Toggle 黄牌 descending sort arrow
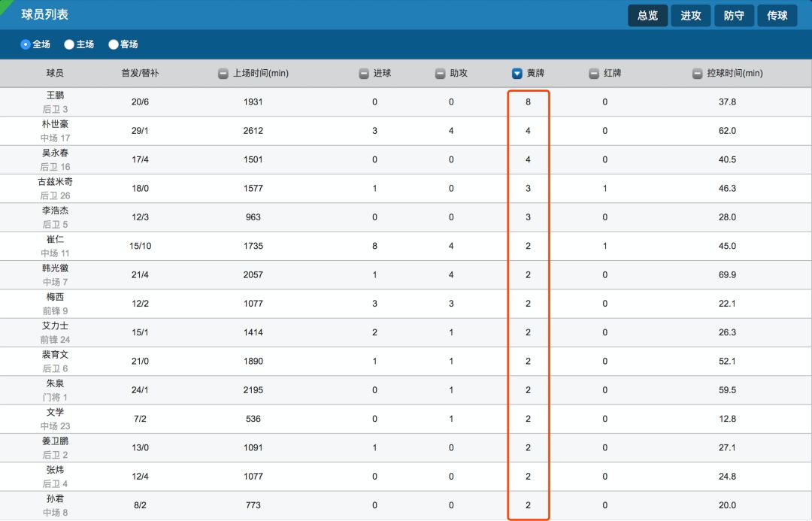Screen dimensions: 812x521 (517, 74)
